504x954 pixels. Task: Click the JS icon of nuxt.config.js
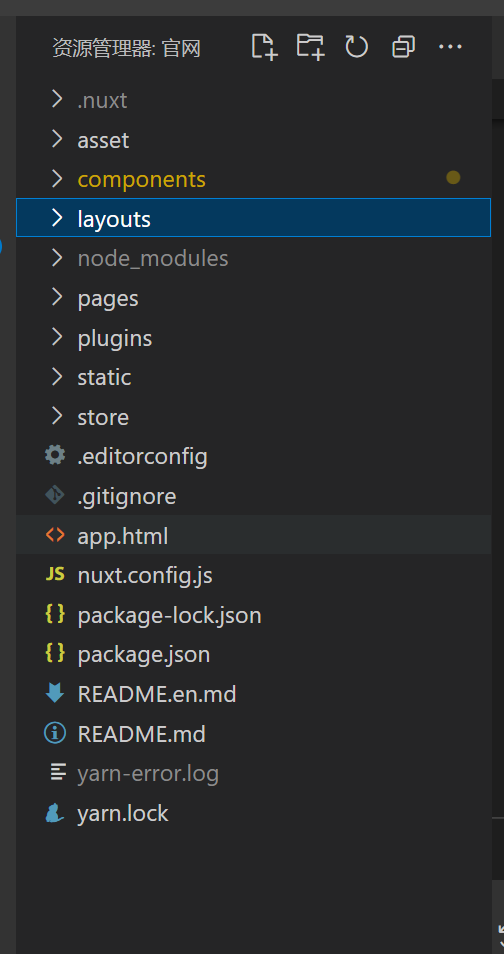point(55,574)
